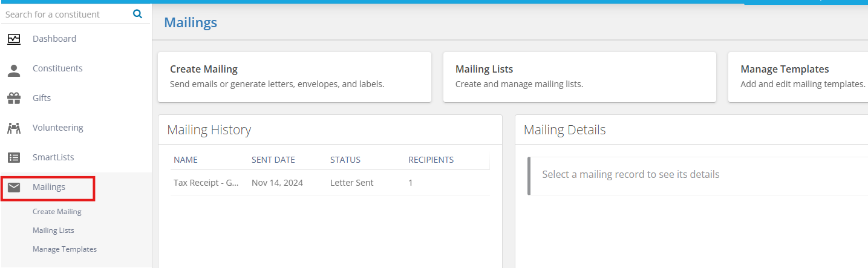The width and height of the screenshot is (868, 268).
Task: Select Create Mailing in sidebar submenu
Action: (x=57, y=212)
